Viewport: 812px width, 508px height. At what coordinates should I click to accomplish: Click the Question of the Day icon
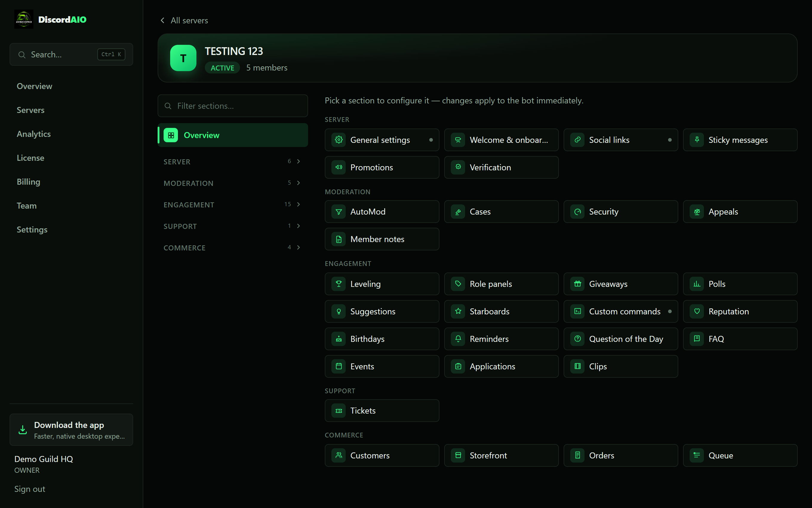(x=577, y=339)
